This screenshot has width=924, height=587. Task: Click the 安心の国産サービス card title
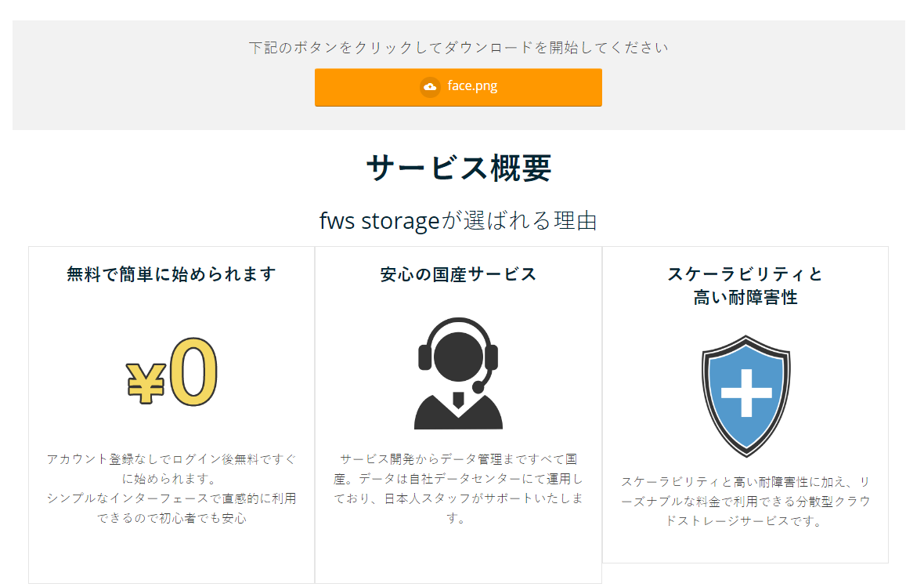458,274
